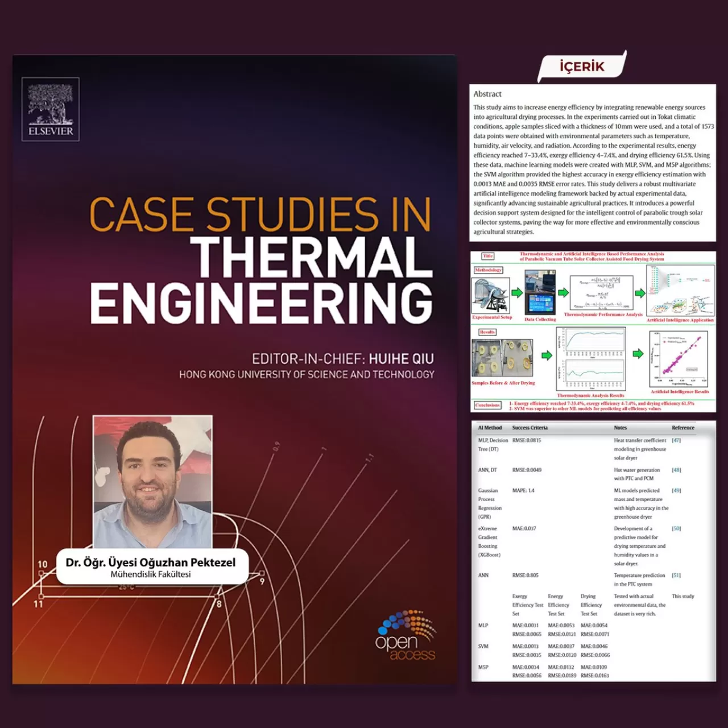Click the Conclusions section label
728x728 pixels.
(x=487, y=406)
